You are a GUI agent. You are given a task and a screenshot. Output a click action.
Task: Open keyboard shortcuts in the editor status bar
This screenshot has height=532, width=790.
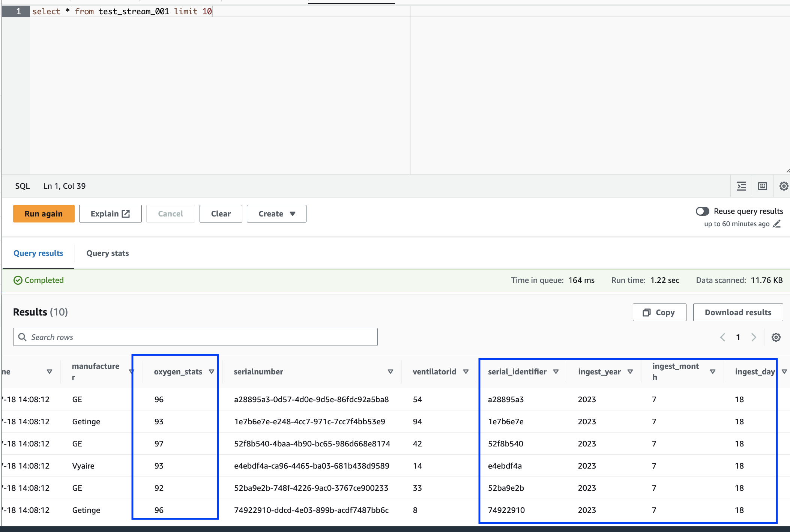(x=763, y=186)
